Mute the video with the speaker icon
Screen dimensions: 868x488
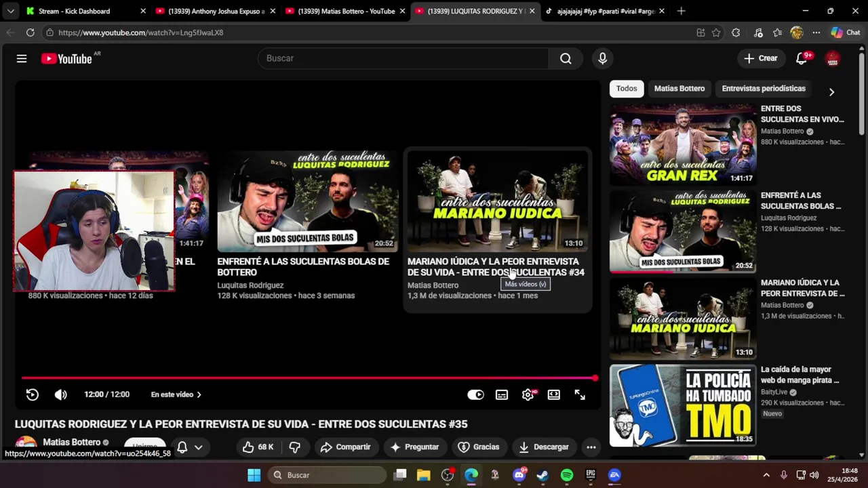coord(61,394)
